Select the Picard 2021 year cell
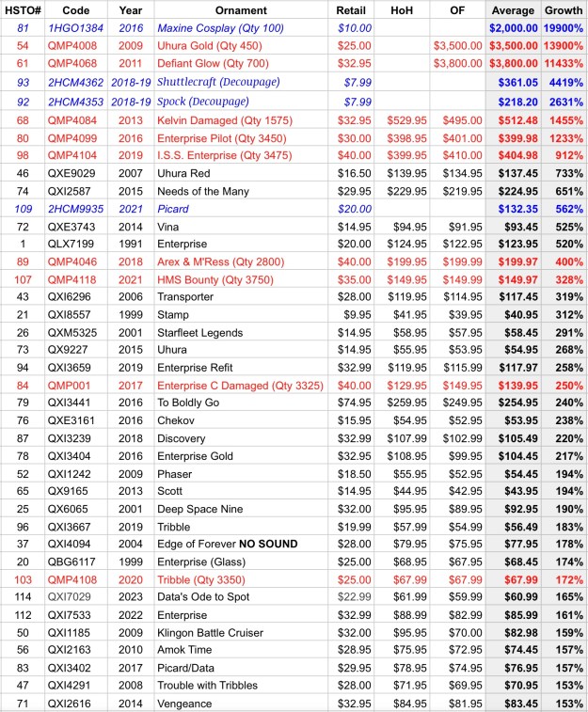Viewport: 588px width, 712px height. coord(131,209)
